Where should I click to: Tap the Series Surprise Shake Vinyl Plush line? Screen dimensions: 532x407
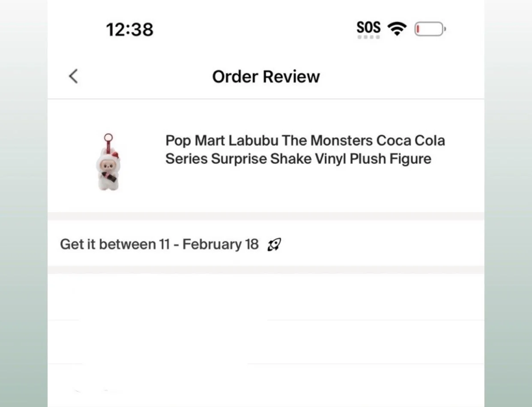[298, 159]
